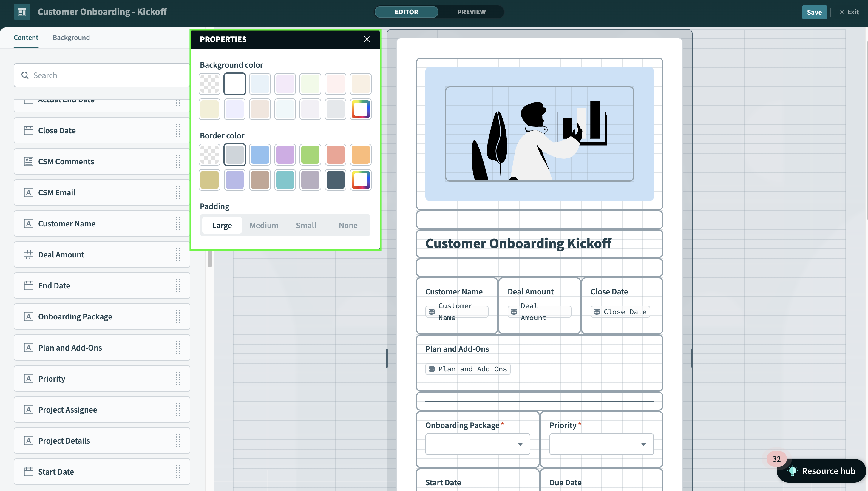Expand the Priority dropdown
868x491 pixels.
(x=601, y=444)
